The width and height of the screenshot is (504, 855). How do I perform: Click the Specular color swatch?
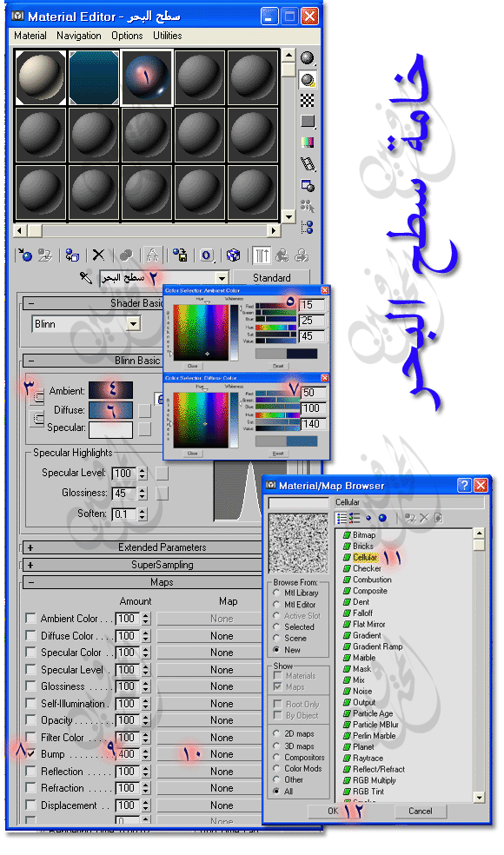[x=110, y=428]
